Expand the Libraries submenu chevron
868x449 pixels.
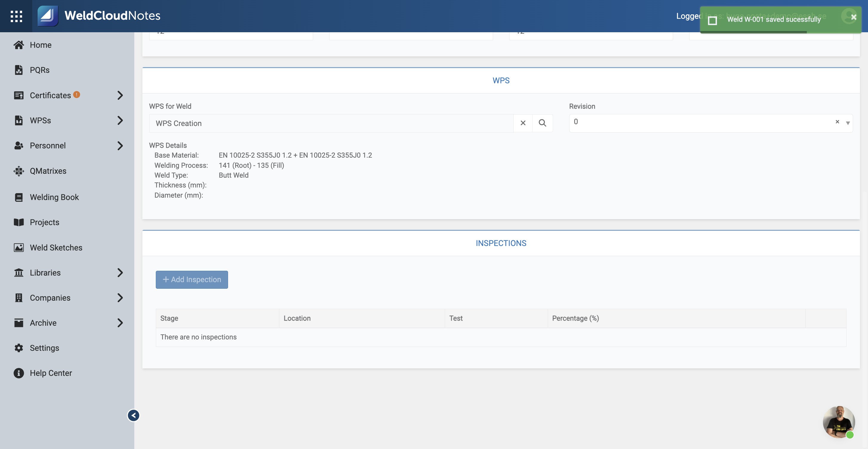(120, 272)
